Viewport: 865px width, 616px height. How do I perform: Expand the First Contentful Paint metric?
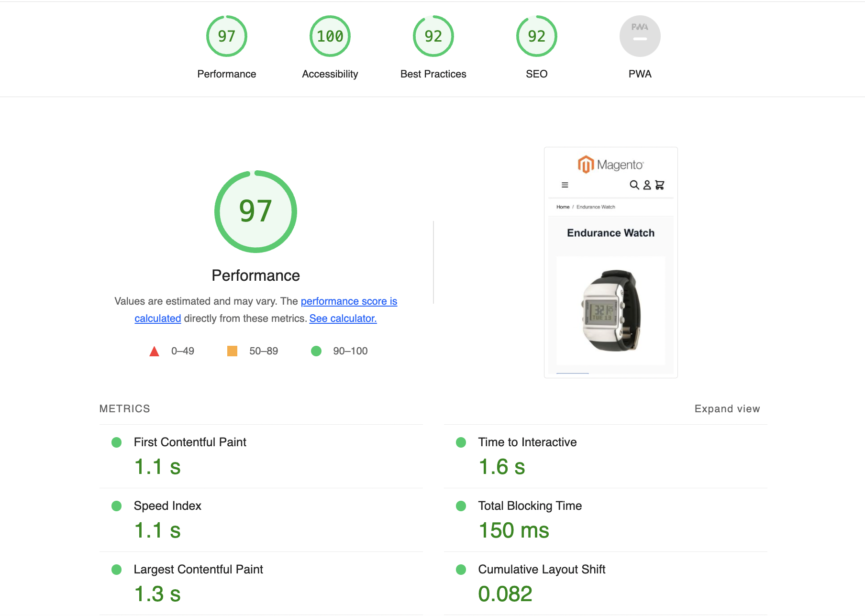(x=190, y=442)
